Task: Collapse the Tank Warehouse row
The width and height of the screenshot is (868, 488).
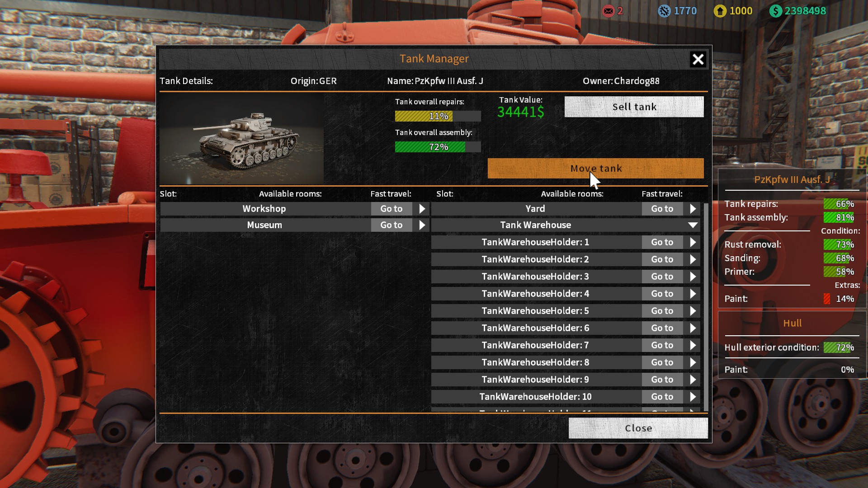Action: click(x=566, y=225)
